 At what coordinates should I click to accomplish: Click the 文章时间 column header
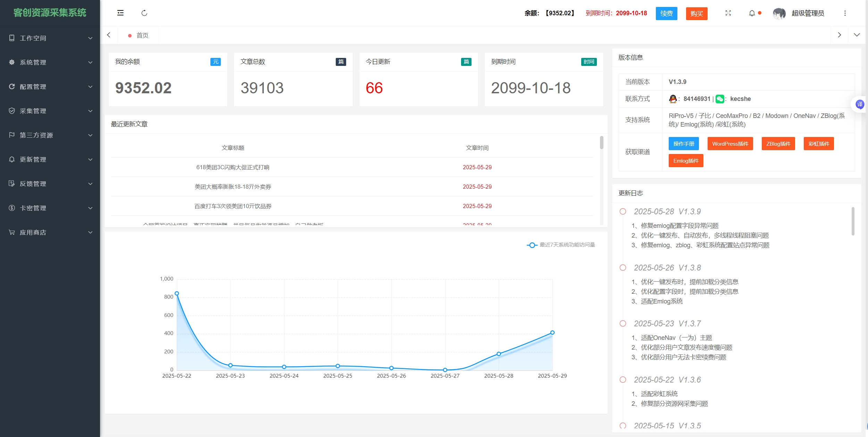click(477, 148)
